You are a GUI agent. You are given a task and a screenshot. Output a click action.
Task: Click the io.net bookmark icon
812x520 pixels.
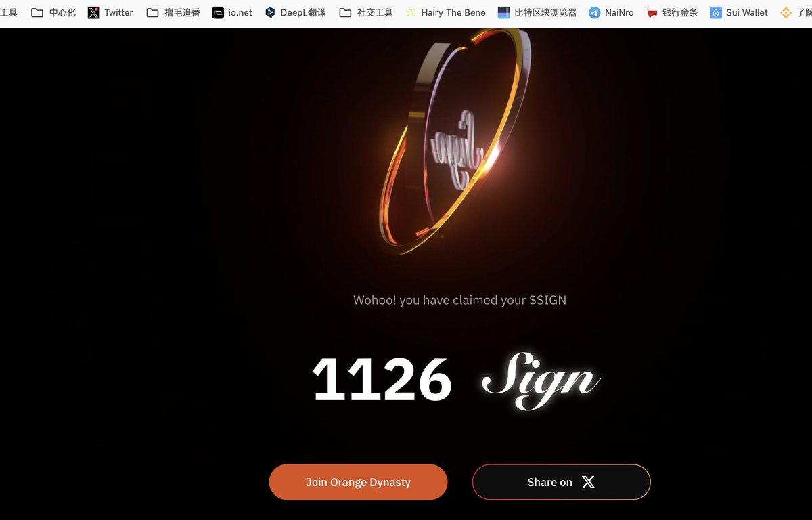click(218, 12)
